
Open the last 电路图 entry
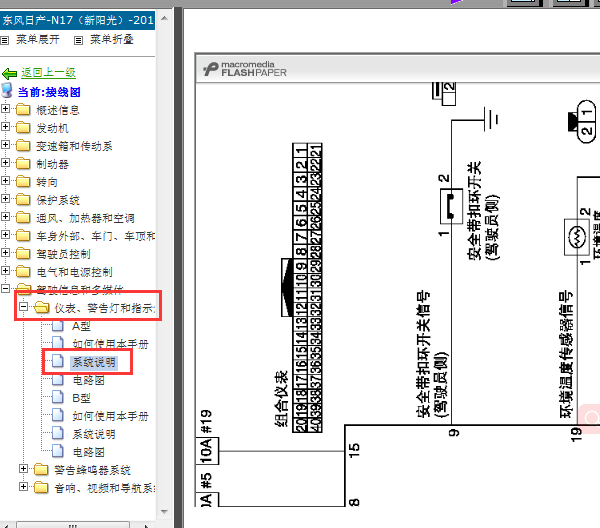(88, 452)
